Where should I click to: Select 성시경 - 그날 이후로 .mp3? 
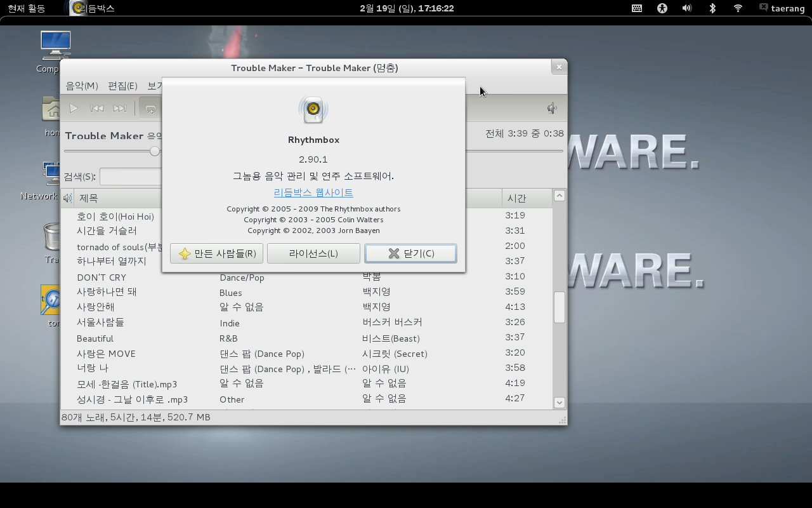tap(132, 399)
